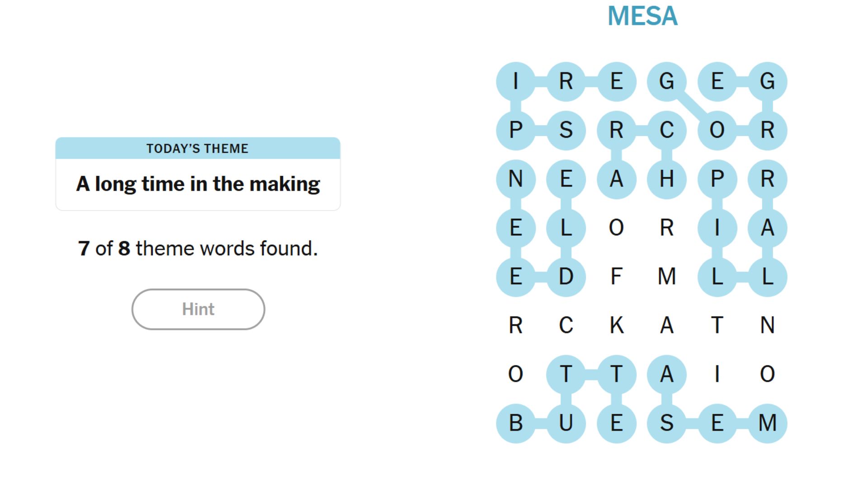Screen dimensions: 868x488
Task: Click the M tile at the bottom right
Action: click(x=766, y=422)
